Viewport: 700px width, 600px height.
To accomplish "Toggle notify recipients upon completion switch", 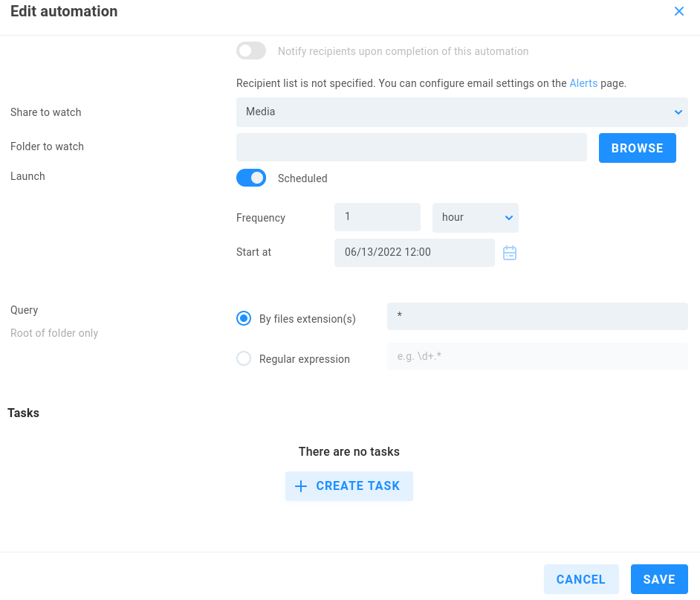I will click(x=251, y=51).
